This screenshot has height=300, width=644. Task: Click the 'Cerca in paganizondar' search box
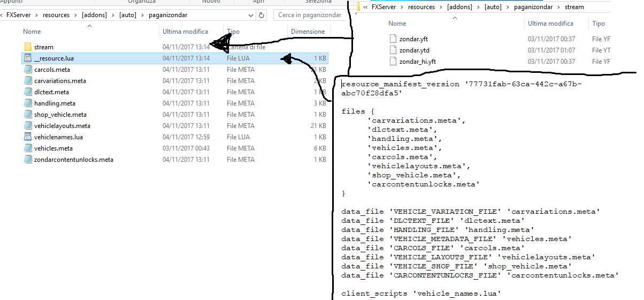point(309,15)
